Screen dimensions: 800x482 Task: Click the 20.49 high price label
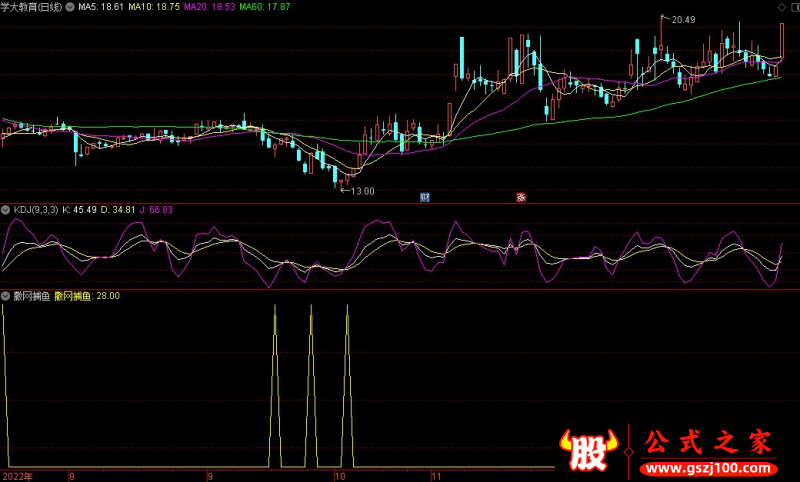click(683, 19)
